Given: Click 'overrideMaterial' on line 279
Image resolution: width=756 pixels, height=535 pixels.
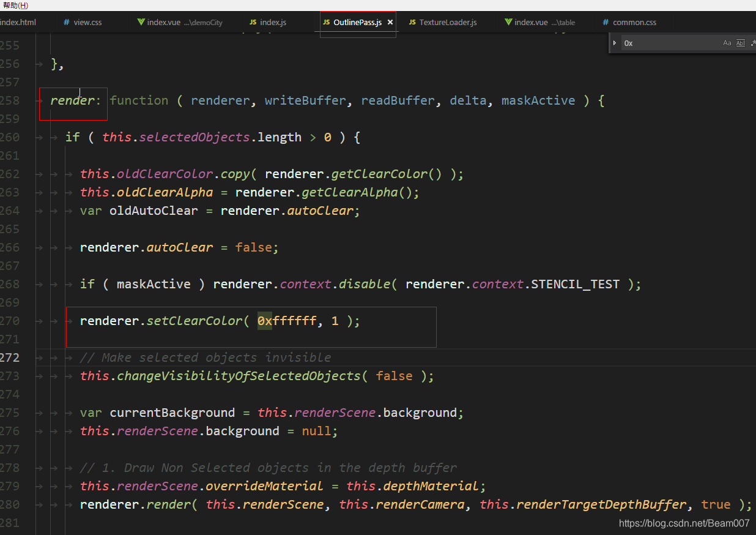Looking at the screenshot, I should point(264,486).
